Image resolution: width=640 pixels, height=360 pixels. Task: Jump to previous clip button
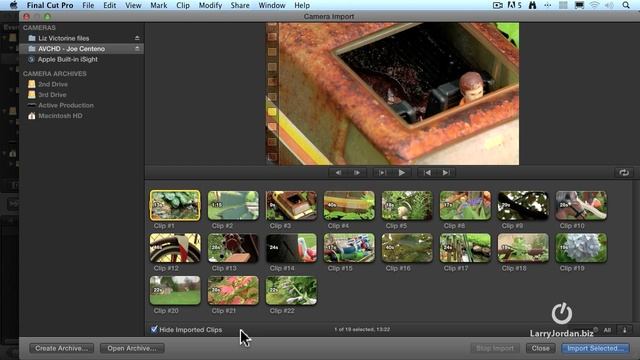(x=427, y=173)
